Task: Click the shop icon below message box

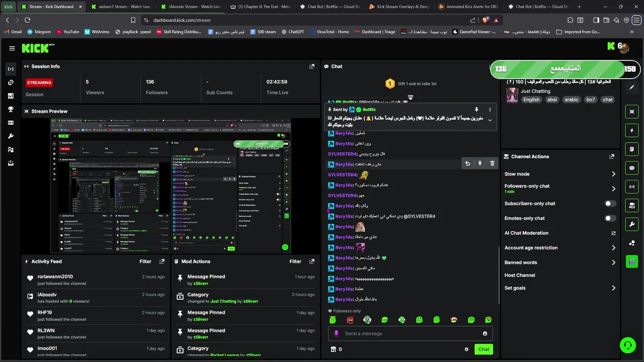Action: pyautogui.click(x=333, y=349)
